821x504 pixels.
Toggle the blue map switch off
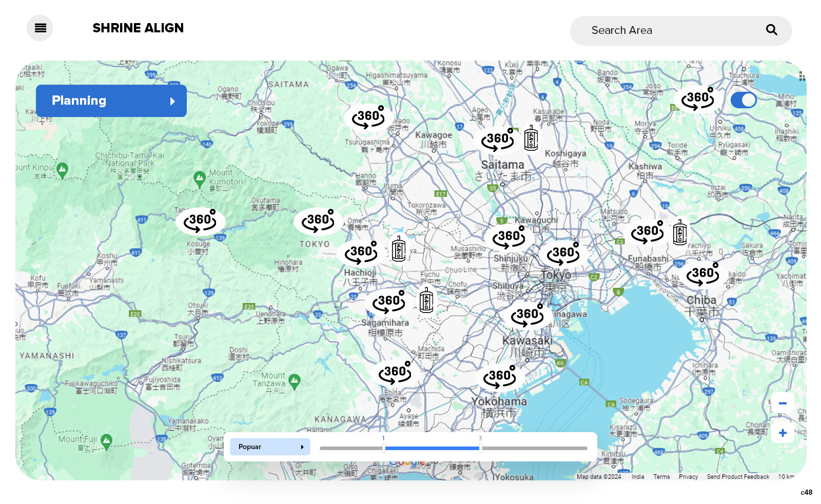pyautogui.click(x=743, y=100)
